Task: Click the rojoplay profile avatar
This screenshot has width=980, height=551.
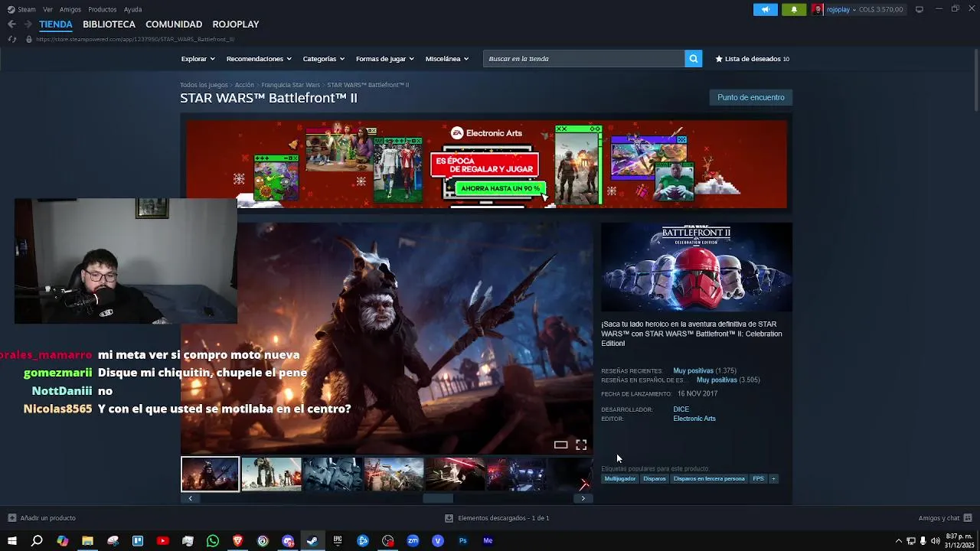Action: tap(818, 9)
